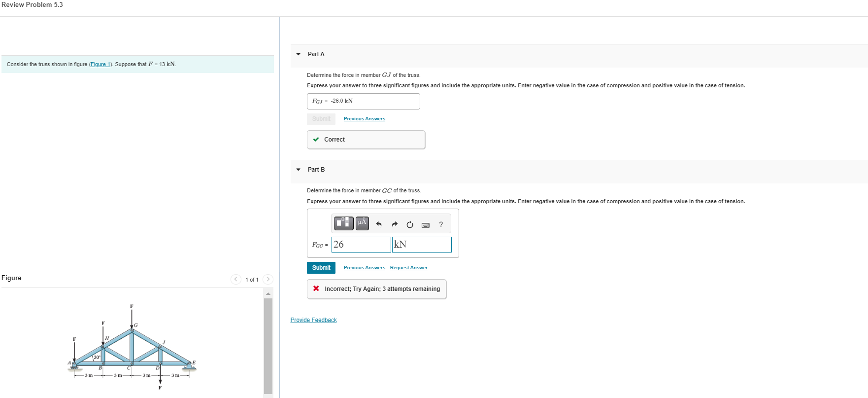Open Previous Answers for Part B

[x=365, y=268]
